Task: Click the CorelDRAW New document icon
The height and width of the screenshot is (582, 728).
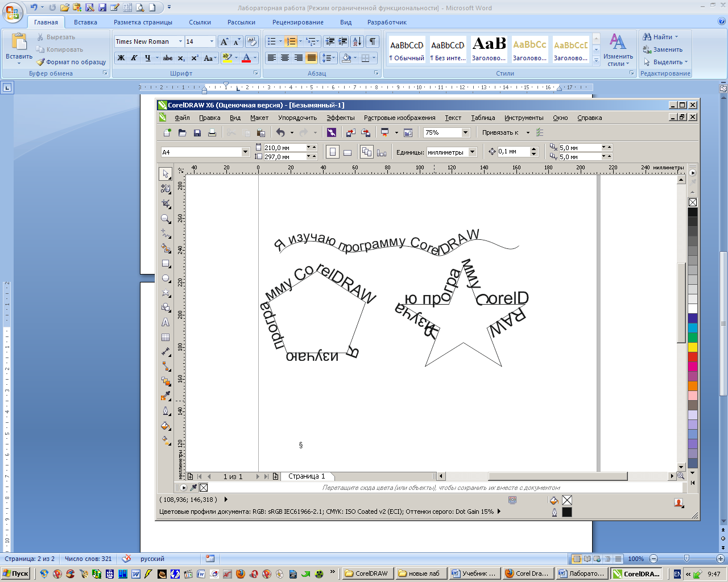Action: tap(167, 132)
